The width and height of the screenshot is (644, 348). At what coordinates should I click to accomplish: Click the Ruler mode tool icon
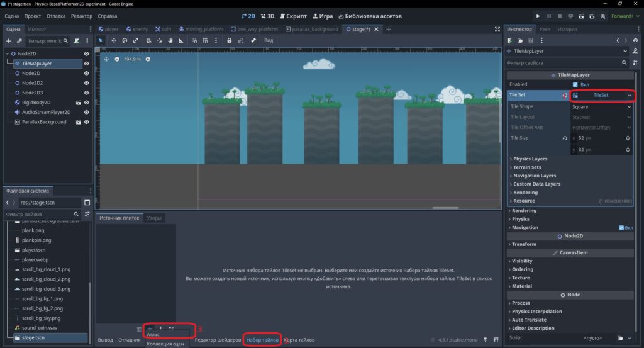pos(180,40)
